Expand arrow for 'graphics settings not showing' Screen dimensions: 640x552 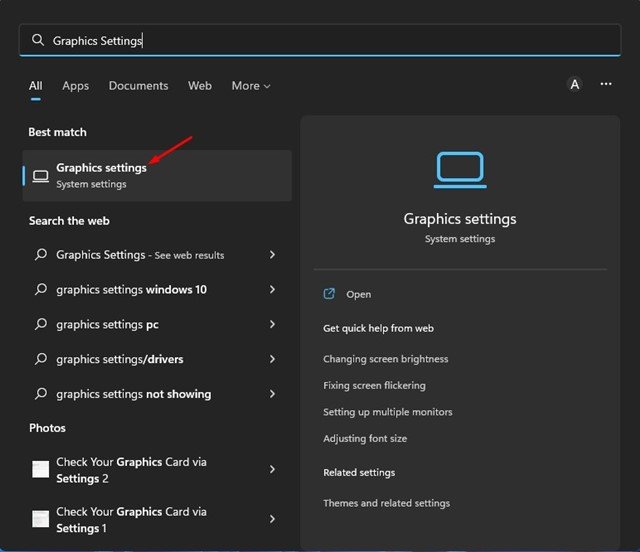click(x=272, y=394)
